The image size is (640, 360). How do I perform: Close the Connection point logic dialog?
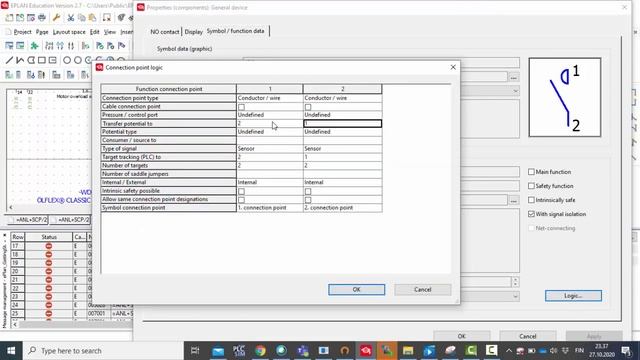tap(453, 67)
